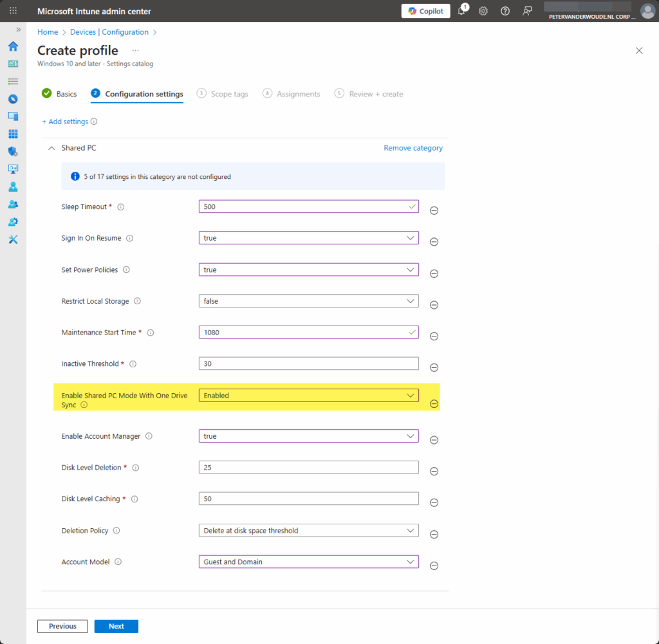Expand the left sidebar navigation
Image resolution: width=659 pixels, height=644 pixels.
coord(18,30)
